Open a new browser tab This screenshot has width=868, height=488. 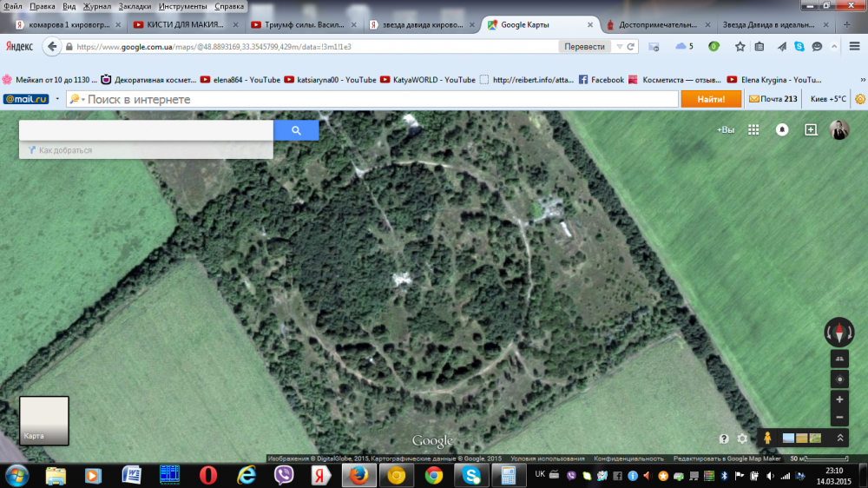(x=846, y=25)
